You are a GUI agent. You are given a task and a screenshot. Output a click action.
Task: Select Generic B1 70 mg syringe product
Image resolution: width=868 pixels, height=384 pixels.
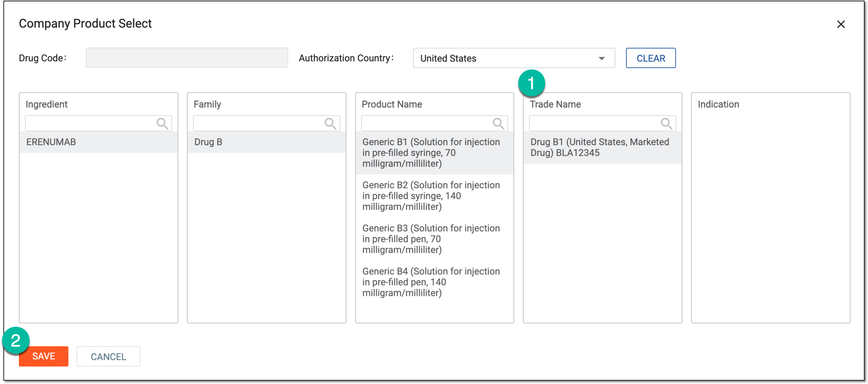coord(434,153)
